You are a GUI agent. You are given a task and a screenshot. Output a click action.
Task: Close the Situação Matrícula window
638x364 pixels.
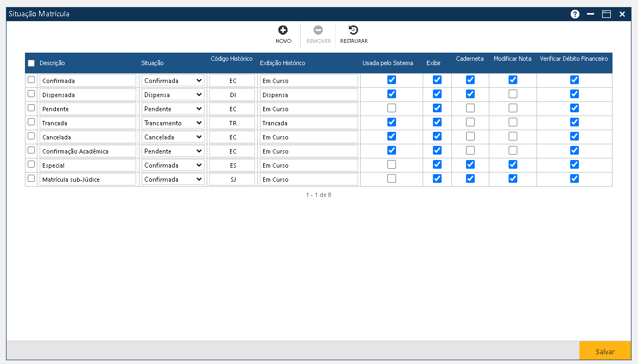[622, 14]
